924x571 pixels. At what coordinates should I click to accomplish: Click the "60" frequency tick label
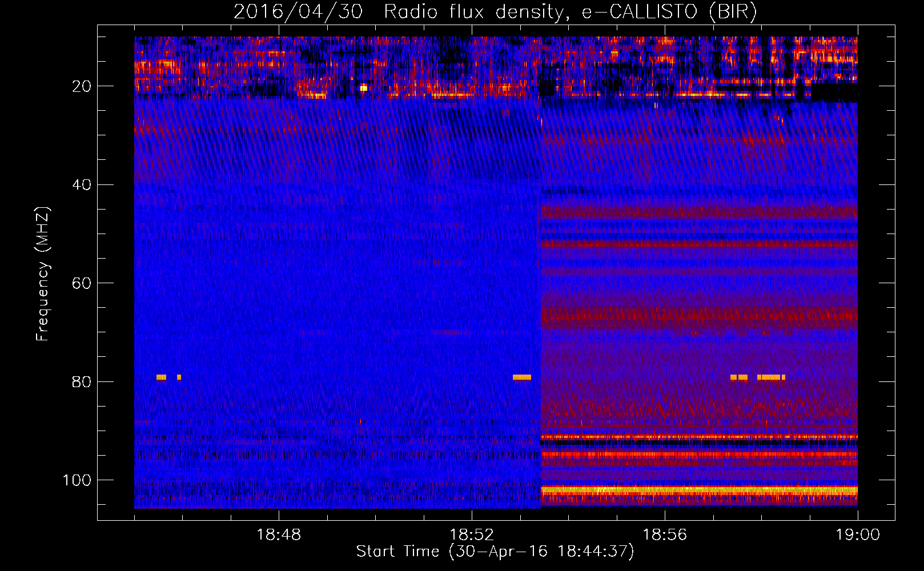pos(82,283)
